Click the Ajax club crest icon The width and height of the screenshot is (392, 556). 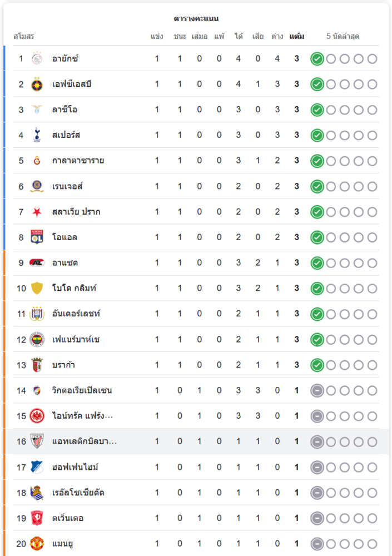pyautogui.click(x=37, y=58)
